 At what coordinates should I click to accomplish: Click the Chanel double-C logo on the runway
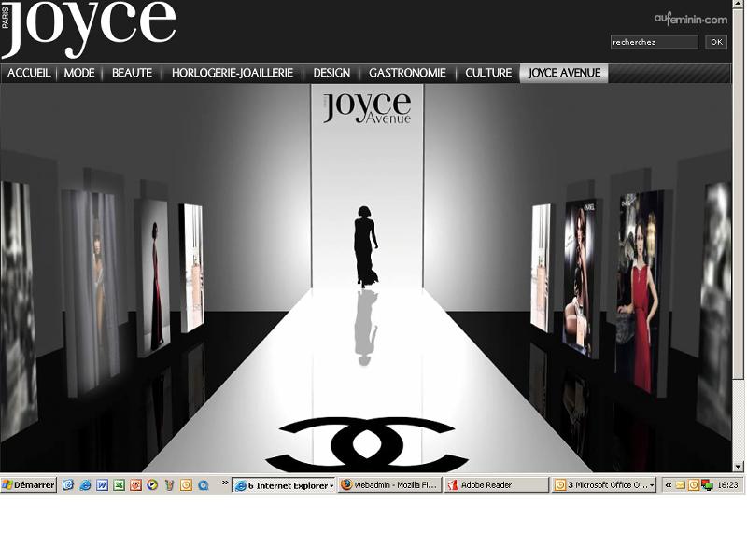366,444
